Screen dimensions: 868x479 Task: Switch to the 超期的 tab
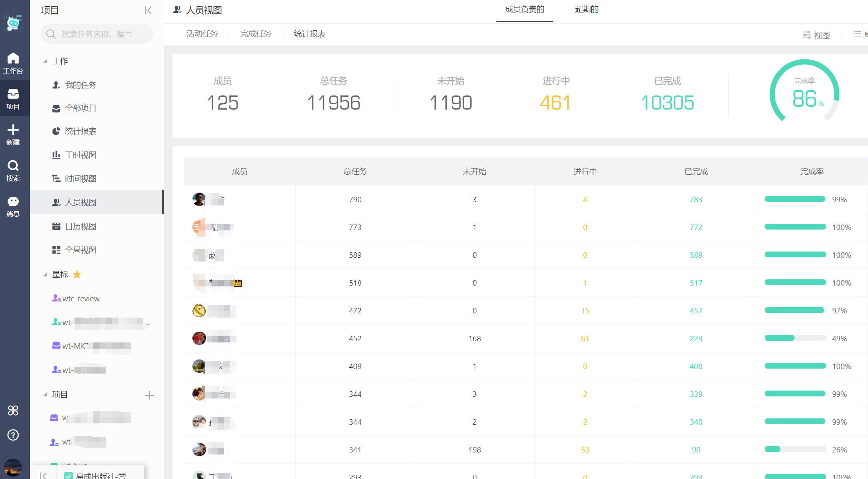pyautogui.click(x=586, y=10)
